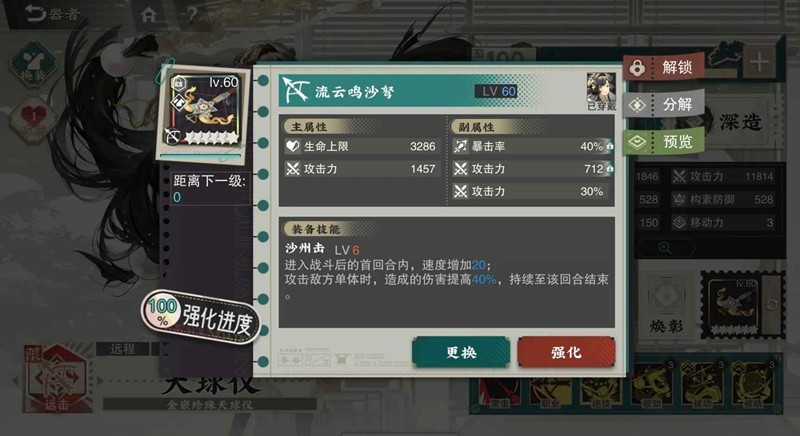Click the lv.60 crossbow equipment thumbnail
Screen dimensions: 800x436
(205, 113)
